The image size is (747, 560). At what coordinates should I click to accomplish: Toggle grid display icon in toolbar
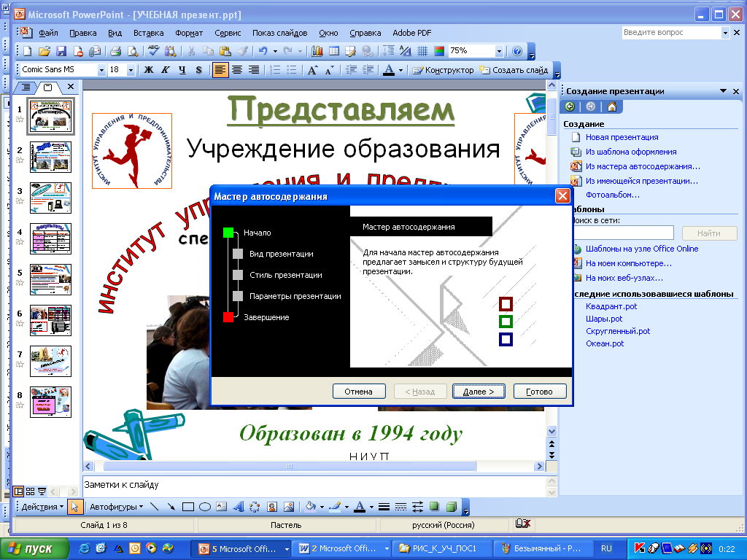pyautogui.click(x=422, y=51)
